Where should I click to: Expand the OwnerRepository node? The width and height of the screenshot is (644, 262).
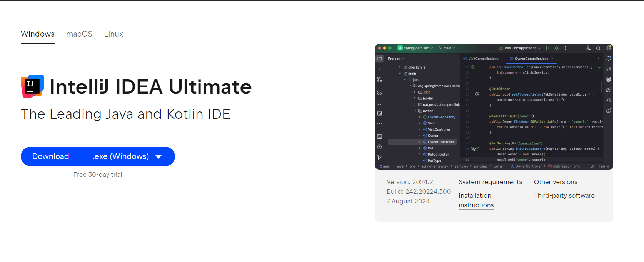(420, 117)
